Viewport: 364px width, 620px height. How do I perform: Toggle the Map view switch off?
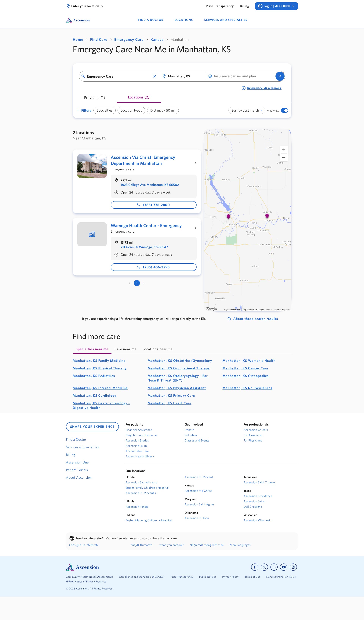click(284, 110)
